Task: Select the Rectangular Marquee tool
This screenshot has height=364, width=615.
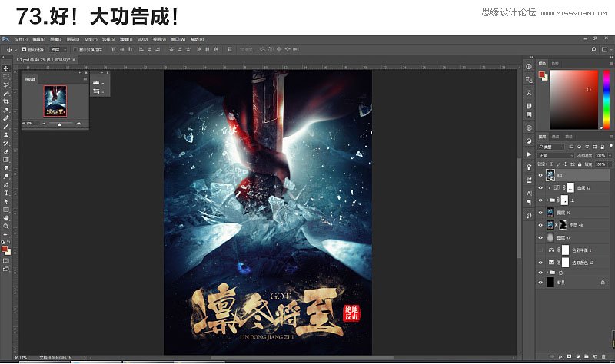Action: click(6, 76)
